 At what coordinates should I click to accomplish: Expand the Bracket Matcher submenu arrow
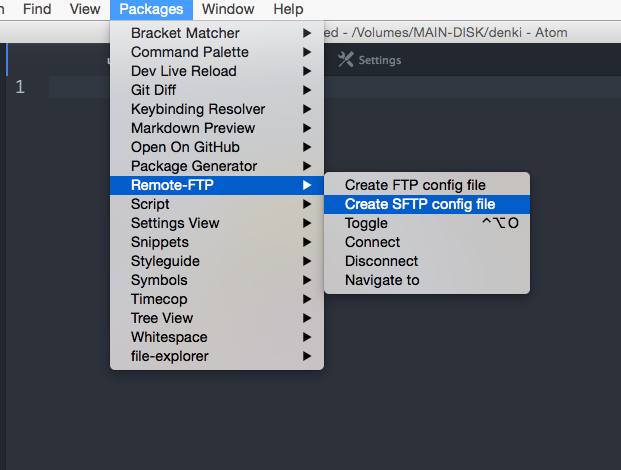307,33
